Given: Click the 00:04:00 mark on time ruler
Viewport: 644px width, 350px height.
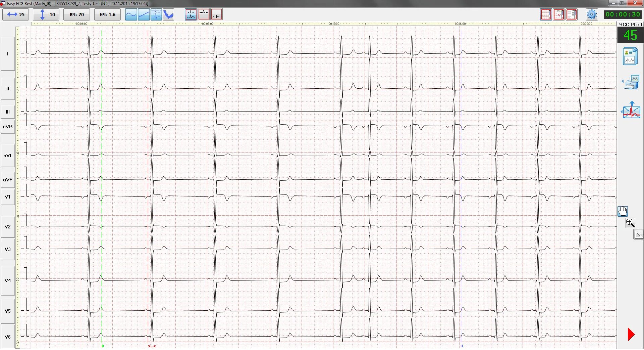Looking at the screenshot, I should tap(82, 24).
